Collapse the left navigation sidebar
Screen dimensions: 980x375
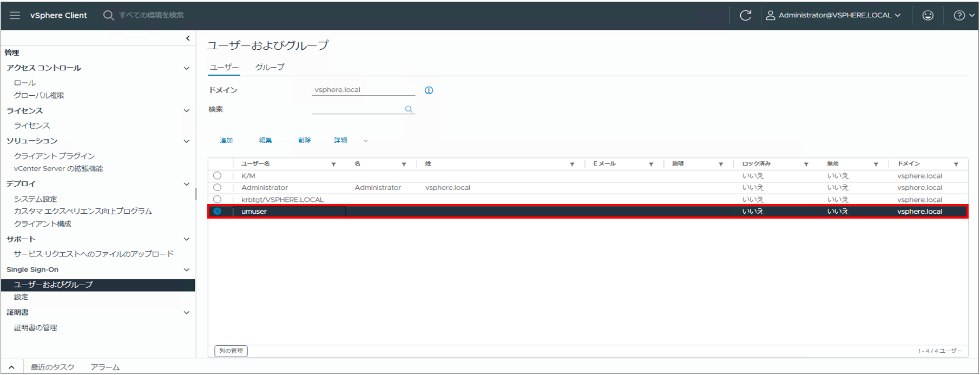pyautogui.click(x=188, y=38)
